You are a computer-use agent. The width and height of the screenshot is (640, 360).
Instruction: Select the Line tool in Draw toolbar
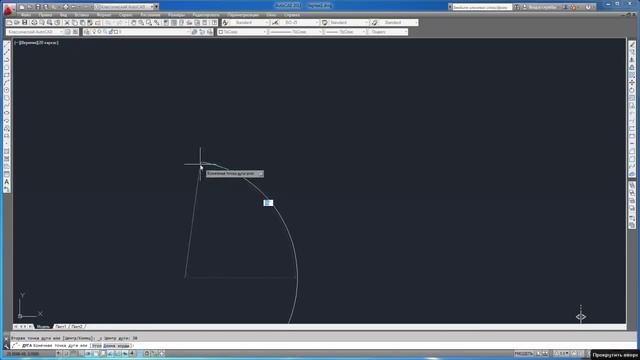pyautogui.click(x=7, y=44)
